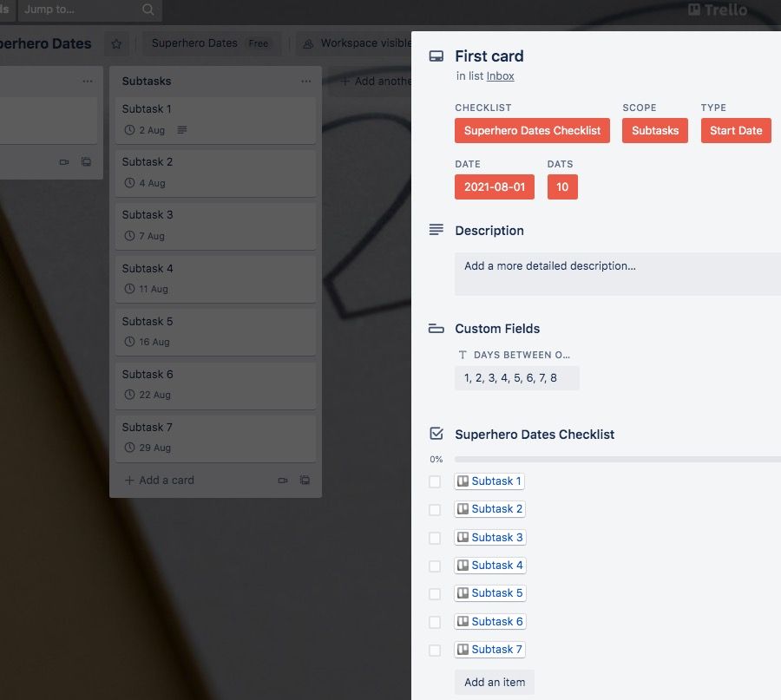Image resolution: width=781 pixels, height=700 pixels.
Task: Click the checklist progress bar at 0%
Action: [618, 459]
